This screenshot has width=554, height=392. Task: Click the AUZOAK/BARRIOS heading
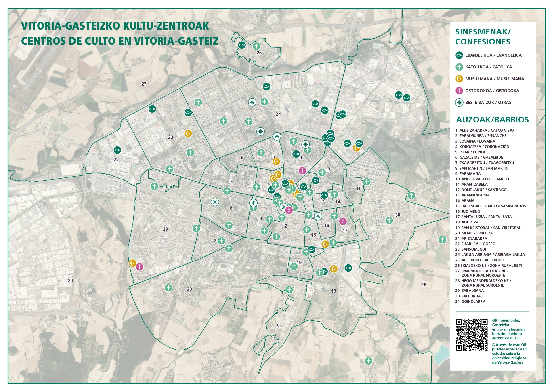(x=492, y=120)
